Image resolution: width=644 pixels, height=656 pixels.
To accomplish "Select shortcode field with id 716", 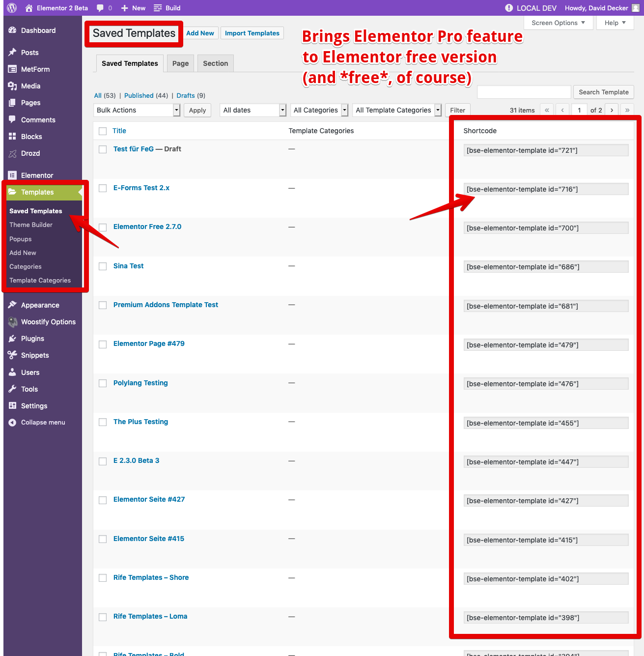I will click(546, 189).
